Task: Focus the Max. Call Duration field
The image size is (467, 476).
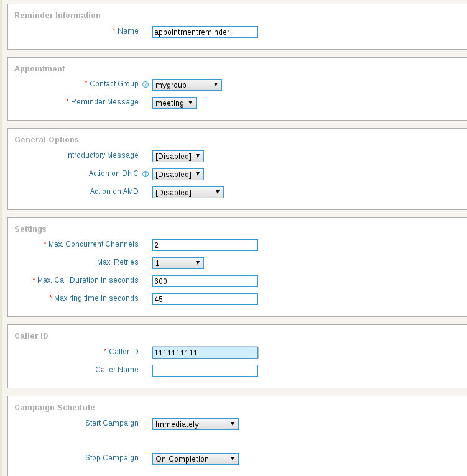Action: 205,281
